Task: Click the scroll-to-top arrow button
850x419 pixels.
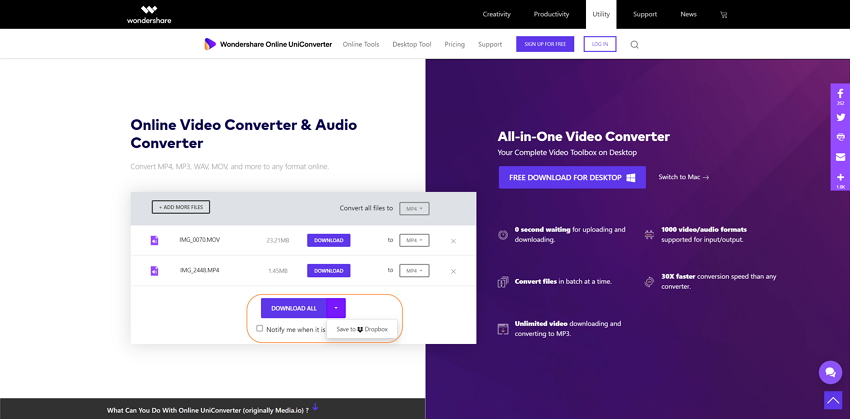Action: (x=832, y=401)
